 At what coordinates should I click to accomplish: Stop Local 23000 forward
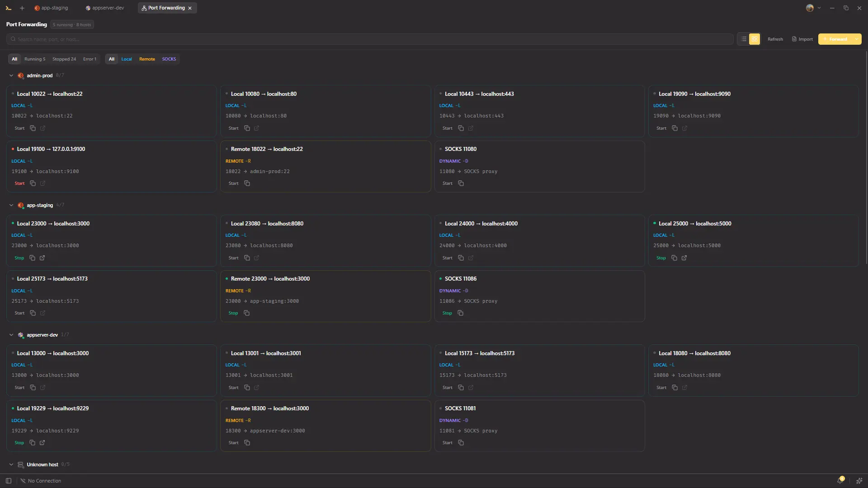[19, 258]
